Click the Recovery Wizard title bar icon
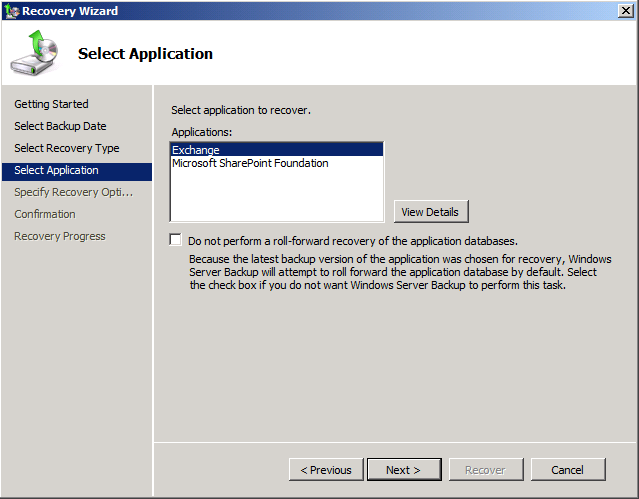The image size is (639, 499). tap(11, 11)
